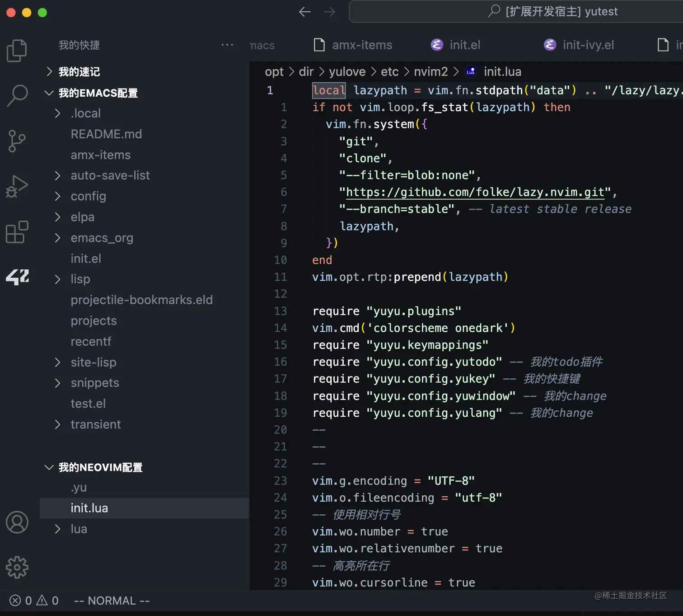Open amx-items in the file tree

pyautogui.click(x=101, y=155)
